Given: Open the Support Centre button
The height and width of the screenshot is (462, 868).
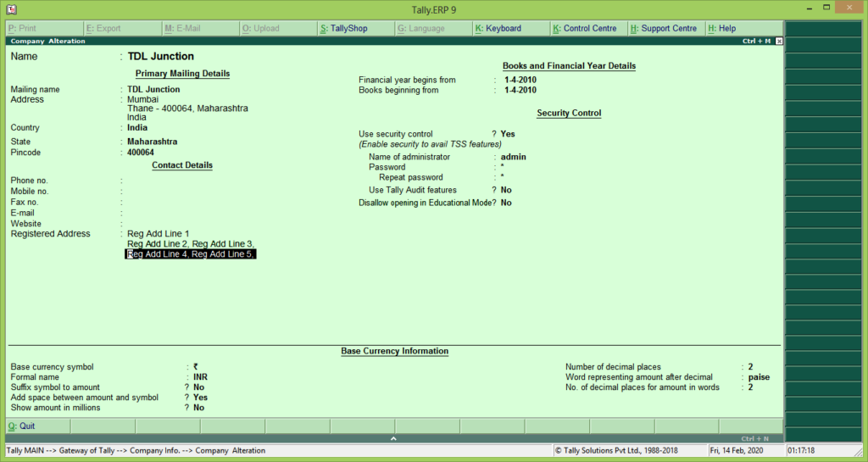Looking at the screenshot, I should click(x=667, y=28).
